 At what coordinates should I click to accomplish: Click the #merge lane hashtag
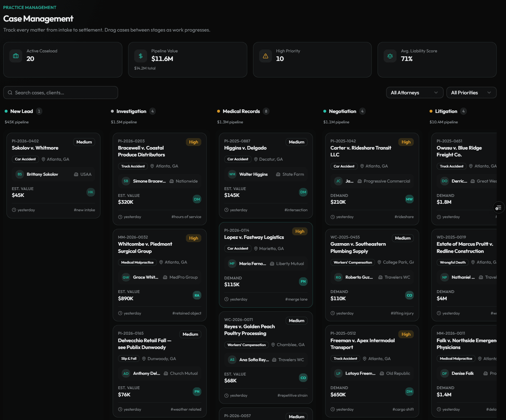[296, 299]
